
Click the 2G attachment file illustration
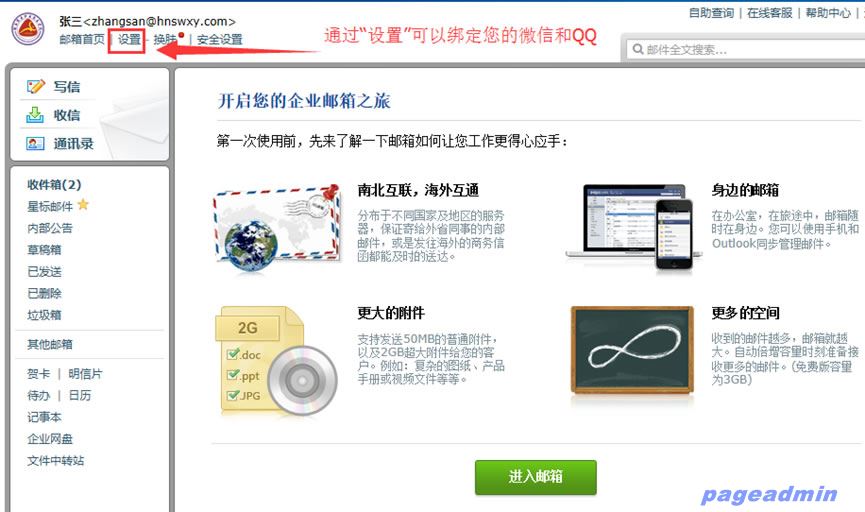276,361
